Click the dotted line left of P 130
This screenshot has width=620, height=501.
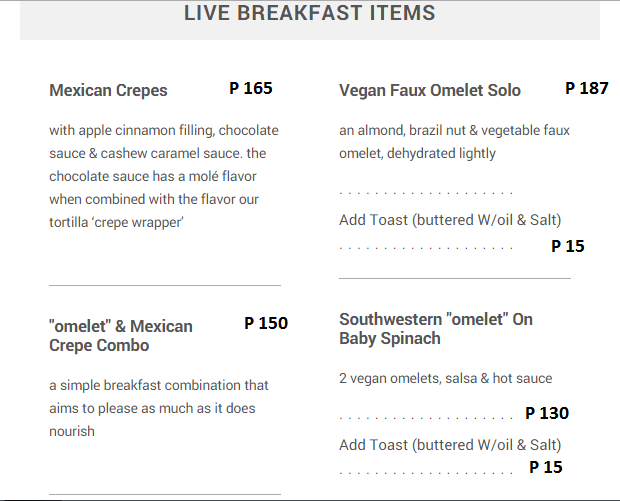click(x=426, y=416)
